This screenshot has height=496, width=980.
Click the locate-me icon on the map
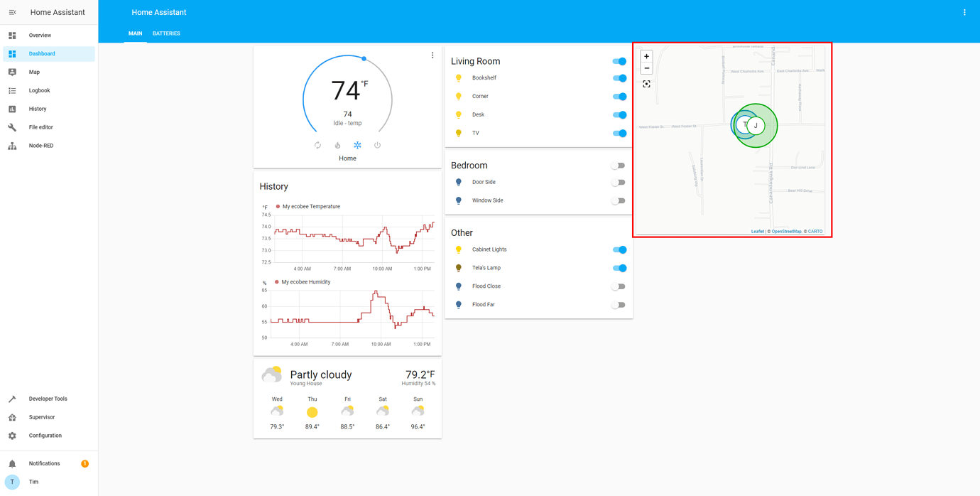(x=646, y=83)
